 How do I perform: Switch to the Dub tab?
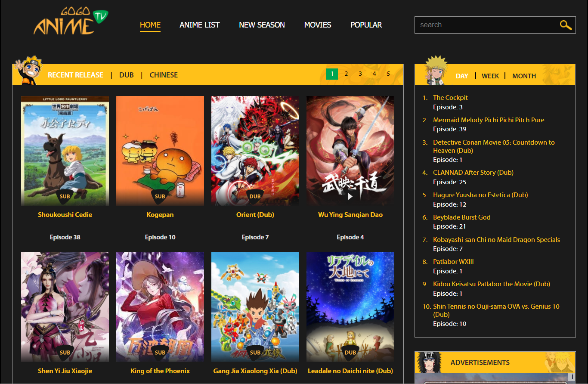(x=127, y=75)
